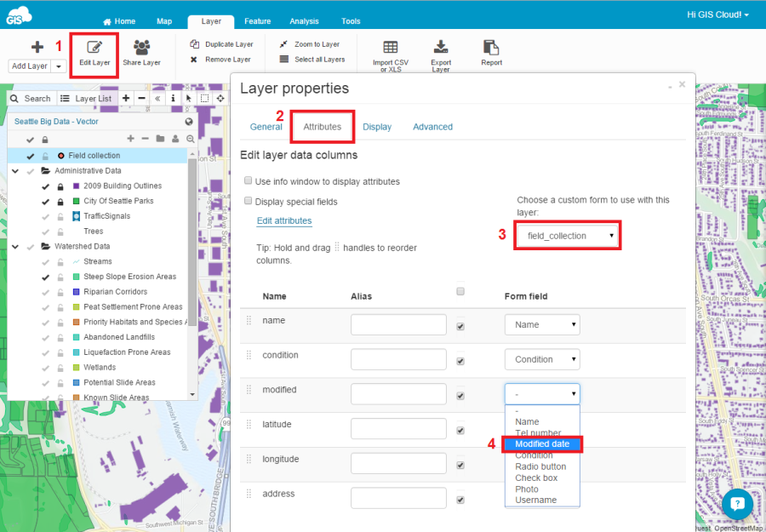This screenshot has height=532, width=766.
Task: Click the purple 2009 Building Outlines swatch
Action: coord(77,186)
